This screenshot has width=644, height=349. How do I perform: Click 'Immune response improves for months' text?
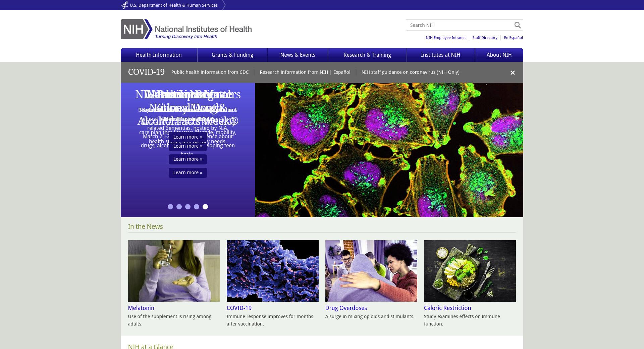point(270,320)
